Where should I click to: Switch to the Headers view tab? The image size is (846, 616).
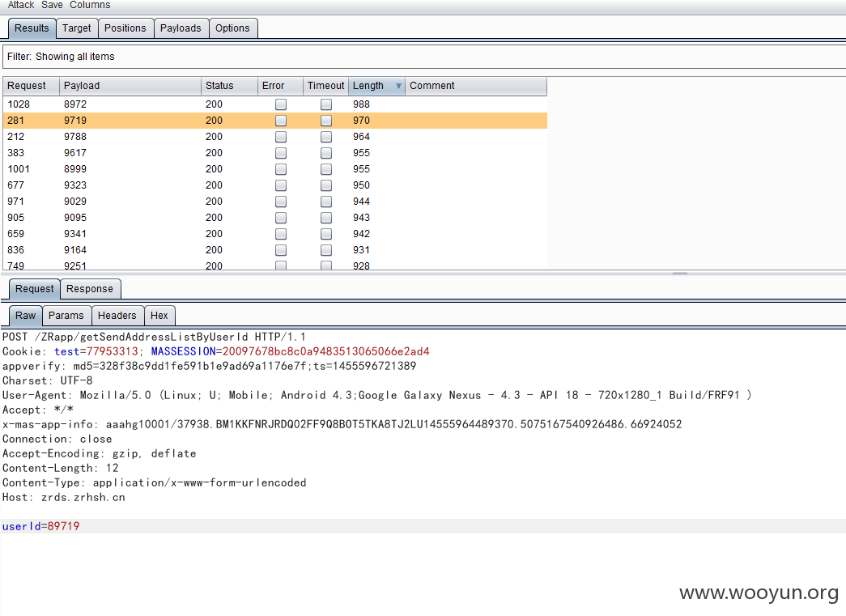[x=117, y=316]
